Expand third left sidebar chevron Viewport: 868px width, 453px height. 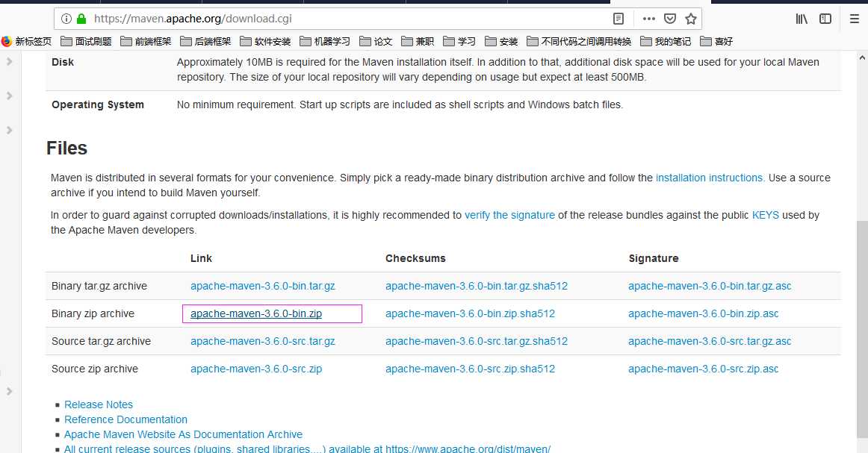coord(10,130)
